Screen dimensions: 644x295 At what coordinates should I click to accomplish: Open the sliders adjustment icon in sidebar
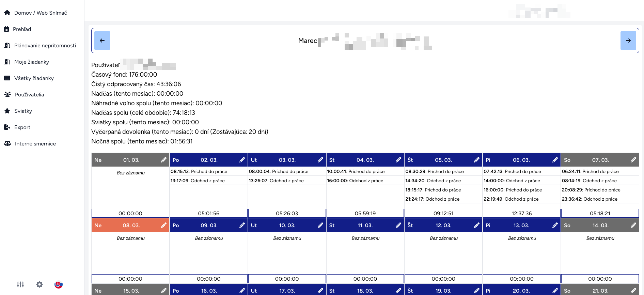(20, 284)
